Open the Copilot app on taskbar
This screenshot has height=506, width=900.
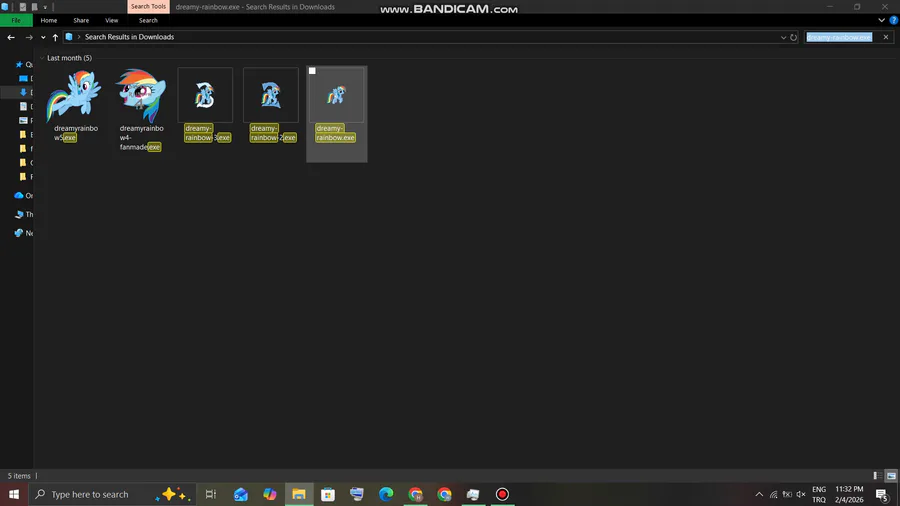click(270, 494)
